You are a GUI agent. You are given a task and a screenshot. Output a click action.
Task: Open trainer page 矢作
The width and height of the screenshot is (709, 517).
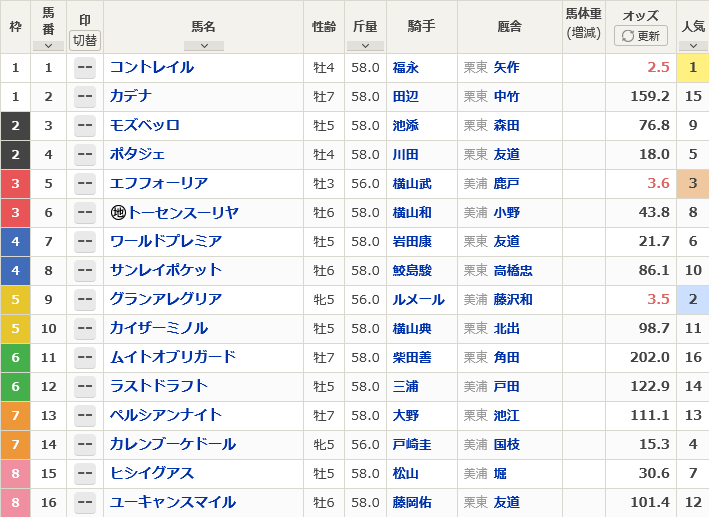point(506,68)
